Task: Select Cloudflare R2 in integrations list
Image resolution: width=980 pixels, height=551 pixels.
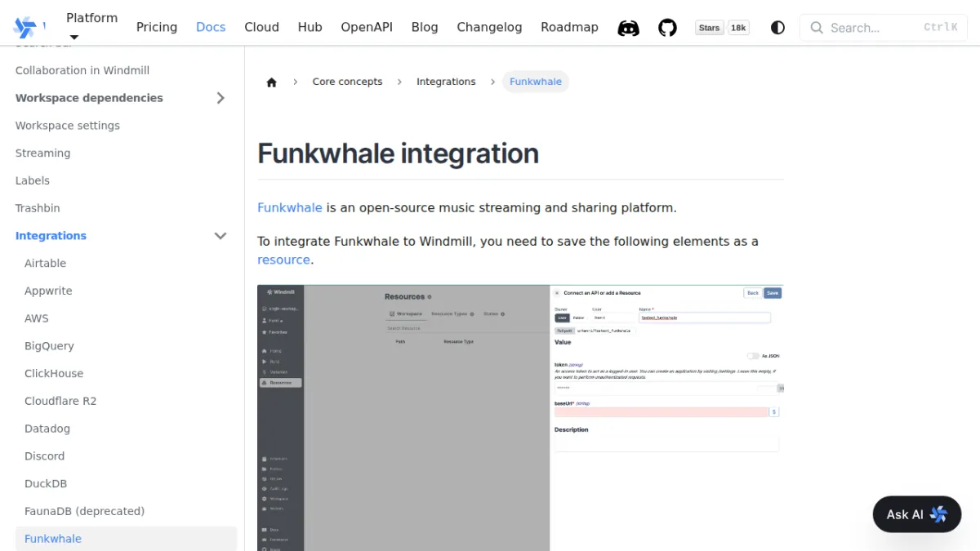Action: click(60, 401)
